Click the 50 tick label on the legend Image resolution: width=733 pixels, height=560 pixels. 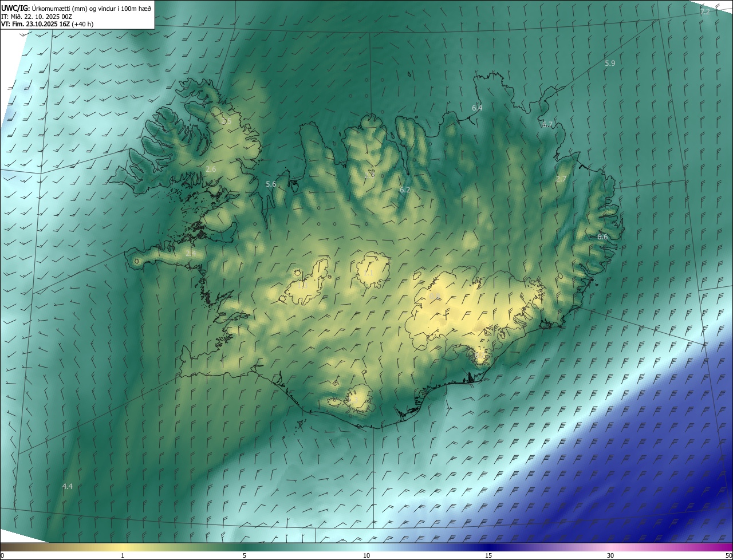pyautogui.click(x=728, y=555)
